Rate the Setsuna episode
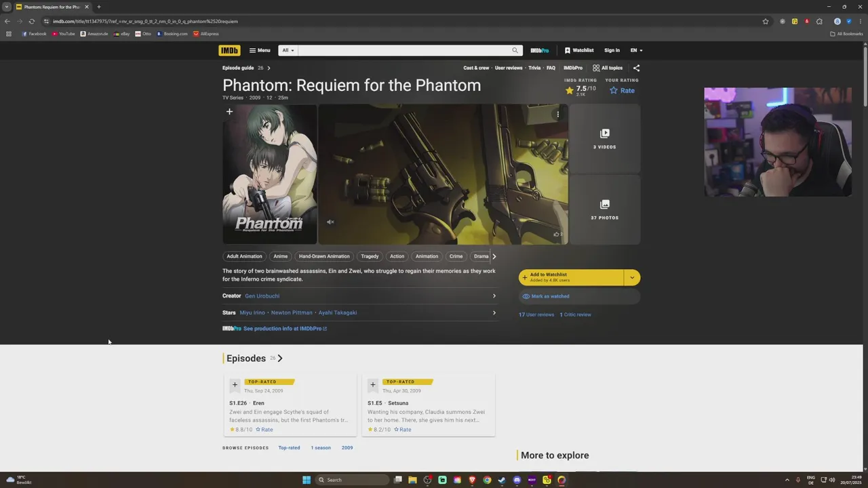868x488 pixels. tap(402, 430)
